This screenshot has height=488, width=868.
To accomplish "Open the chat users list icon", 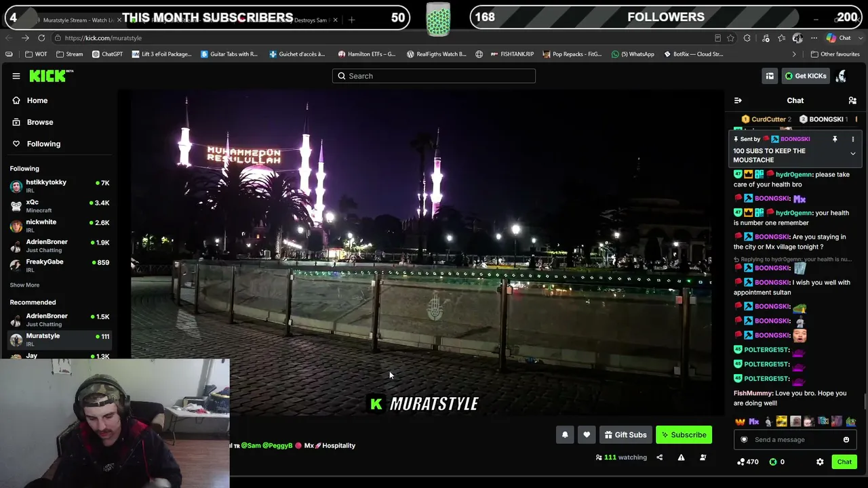I will point(852,100).
